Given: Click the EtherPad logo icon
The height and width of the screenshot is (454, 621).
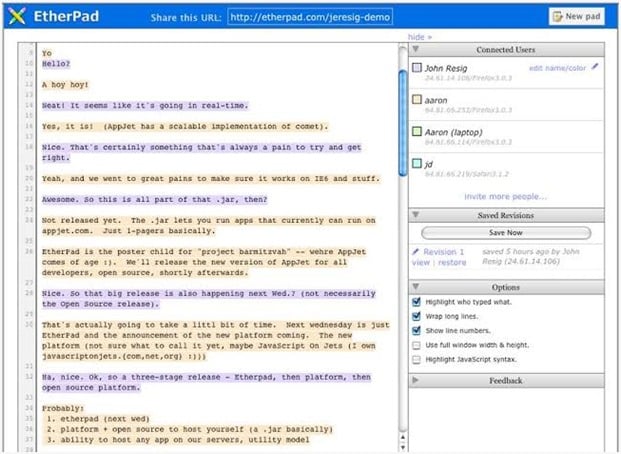Looking at the screenshot, I should click(17, 16).
